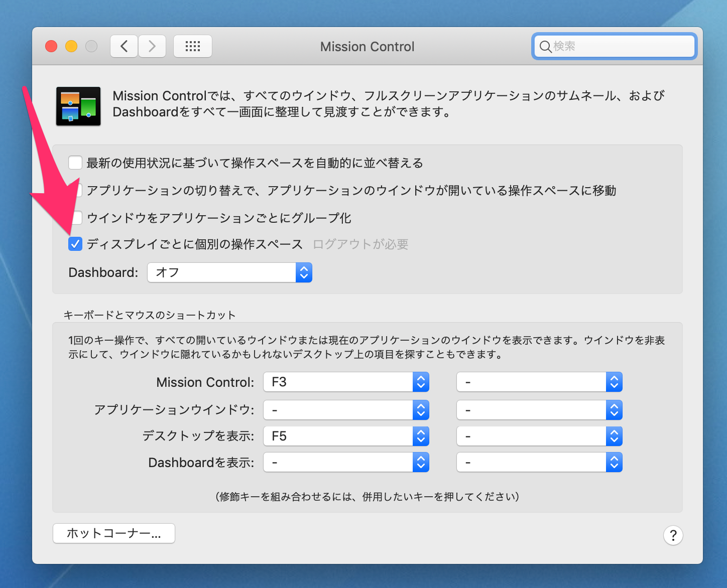The width and height of the screenshot is (727, 588).
Task: Open the デスクトップを表示 keyboard shortcut dropdown (F5)
Action: coord(346,436)
